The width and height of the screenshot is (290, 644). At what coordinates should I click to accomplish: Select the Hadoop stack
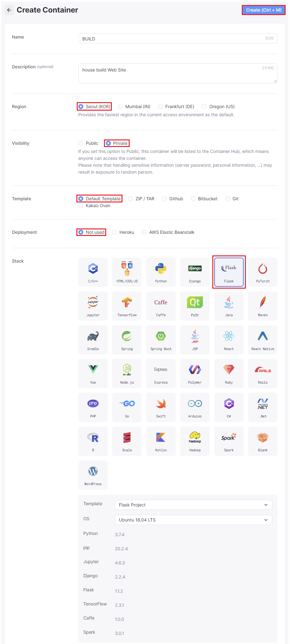click(195, 441)
